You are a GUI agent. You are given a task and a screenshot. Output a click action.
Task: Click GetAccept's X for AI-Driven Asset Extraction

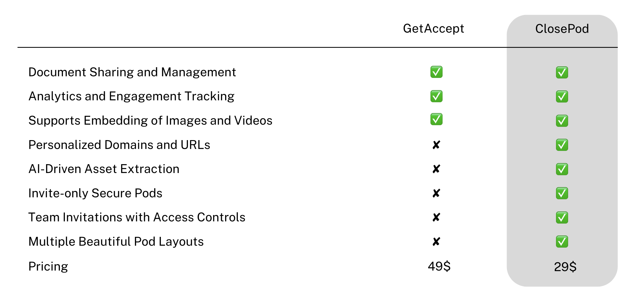[436, 169]
